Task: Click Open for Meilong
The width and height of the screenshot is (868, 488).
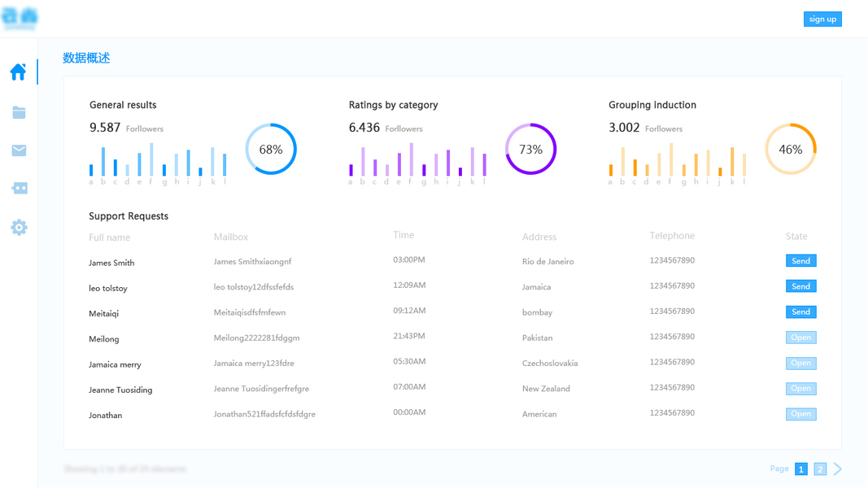Action: point(801,337)
